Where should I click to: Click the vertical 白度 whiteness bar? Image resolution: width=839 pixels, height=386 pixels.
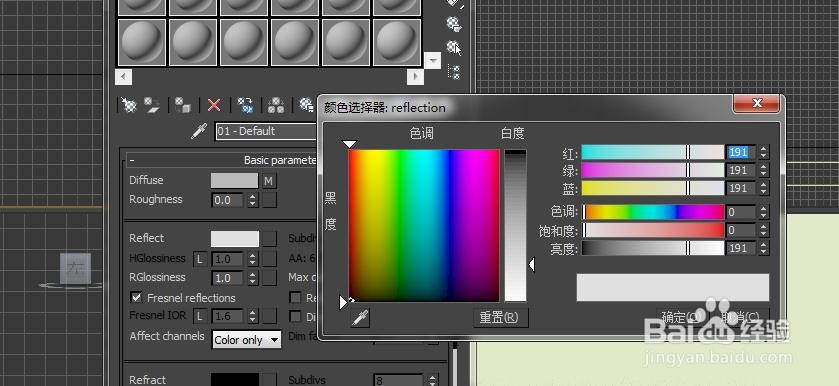[515, 225]
